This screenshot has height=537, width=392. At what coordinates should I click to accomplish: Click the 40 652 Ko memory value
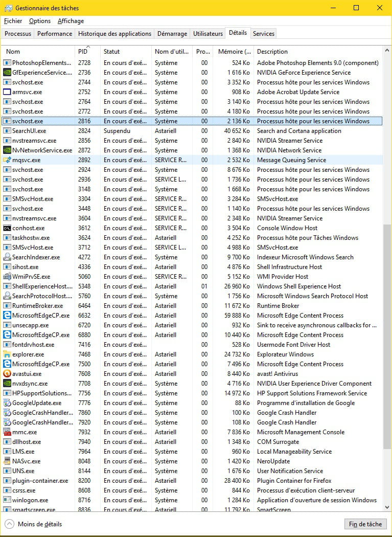(x=237, y=131)
